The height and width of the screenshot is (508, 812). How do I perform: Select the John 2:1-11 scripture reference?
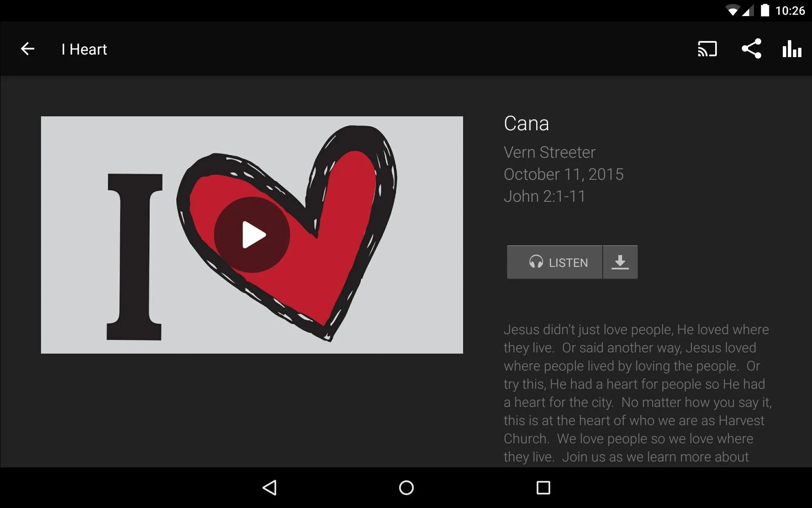pyautogui.click(x=544, y=196)
